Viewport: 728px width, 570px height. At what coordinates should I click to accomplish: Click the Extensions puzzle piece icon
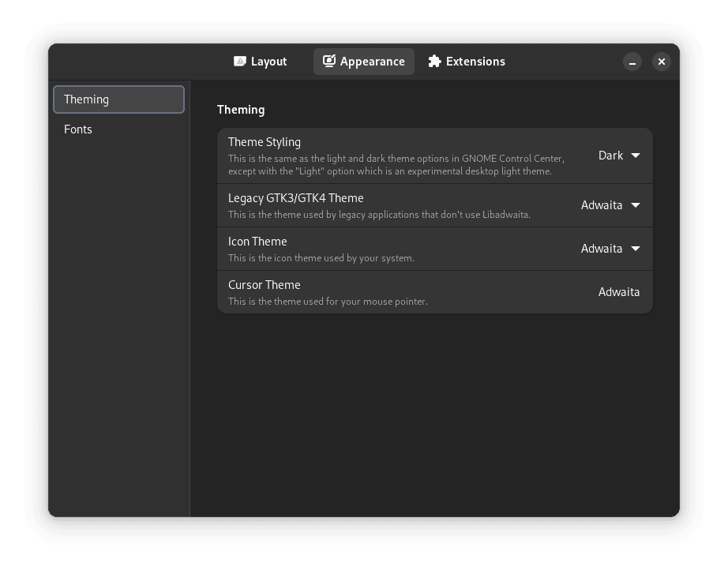pos(434,62)
